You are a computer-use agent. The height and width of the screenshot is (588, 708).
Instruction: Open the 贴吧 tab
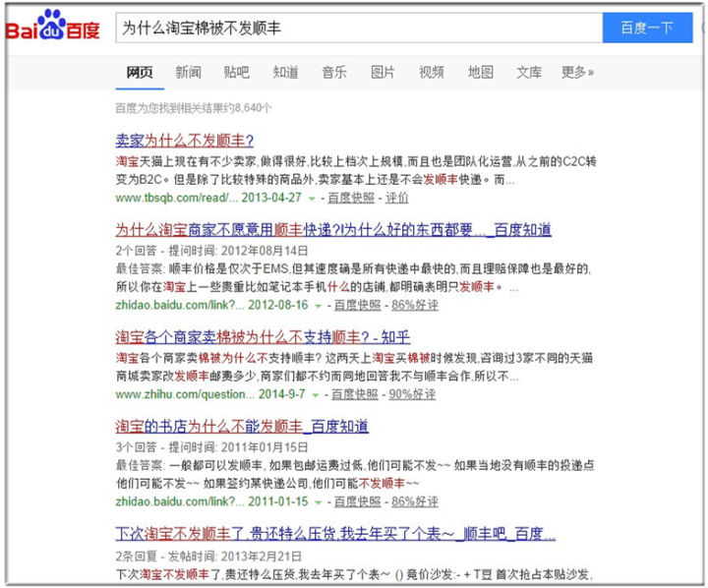(236, 72)
